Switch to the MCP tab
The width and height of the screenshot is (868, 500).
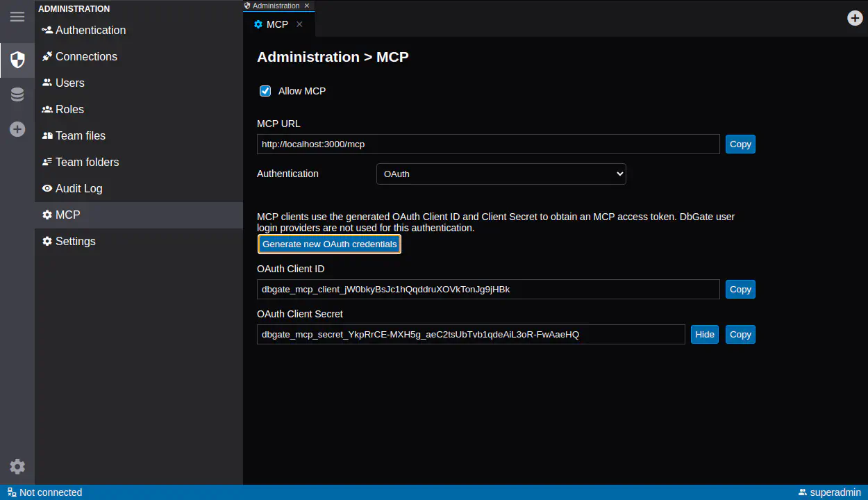pyautogui.click(x=277, y=24)
